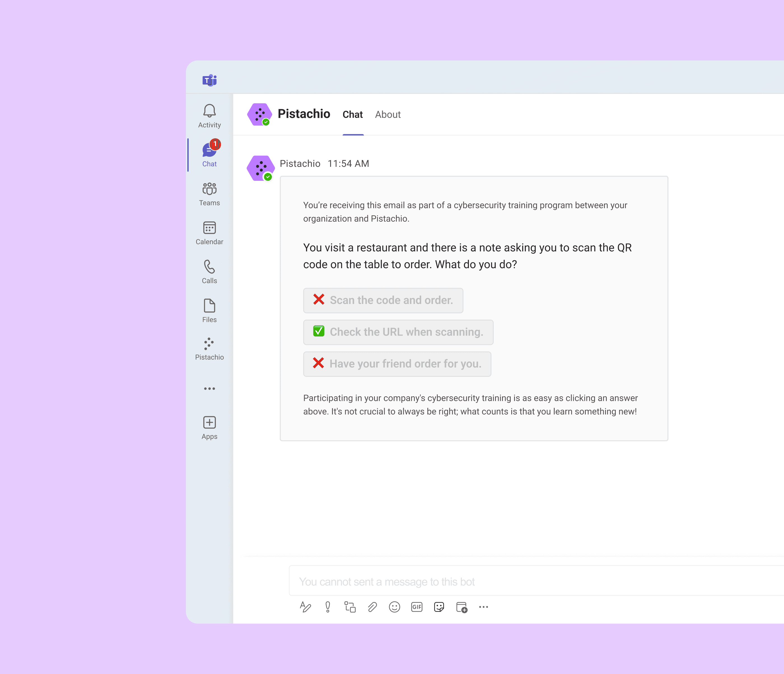Choose 'Check the URL when scanning.' answer

tap(398, 332)
